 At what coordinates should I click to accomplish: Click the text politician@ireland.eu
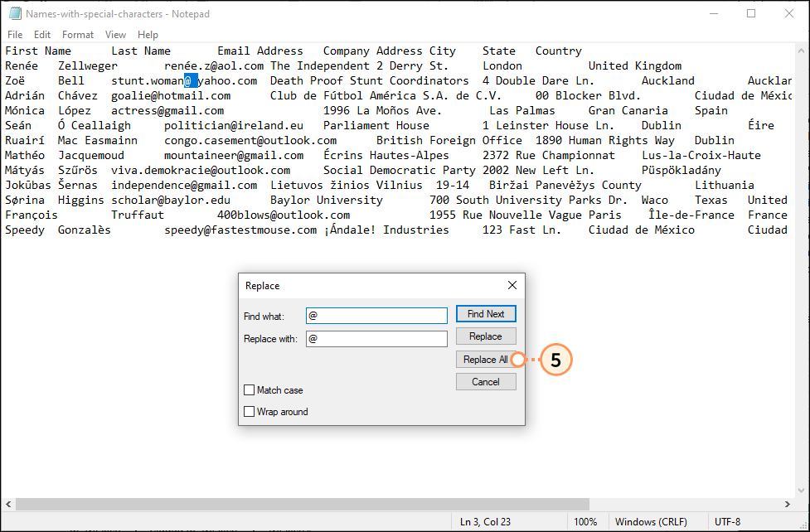coord(234,125)
